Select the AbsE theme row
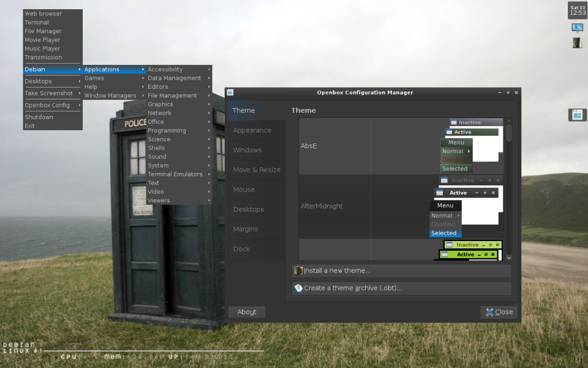The height and width of the screenshot is (368, 588). point(401,146)
